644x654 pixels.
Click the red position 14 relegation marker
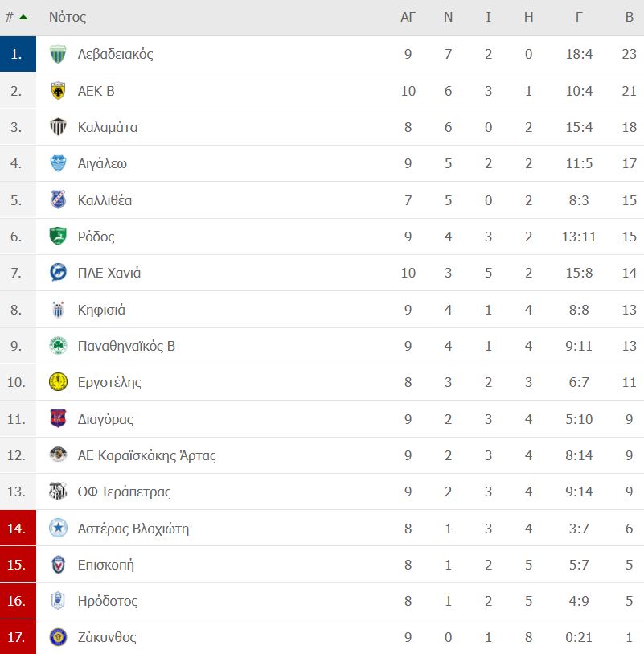click(18, 528)
